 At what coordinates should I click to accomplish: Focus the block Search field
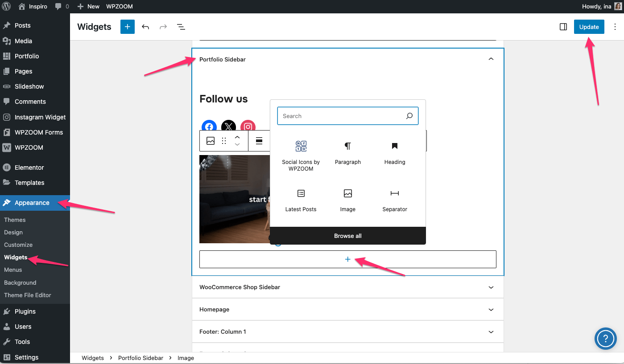341,116
